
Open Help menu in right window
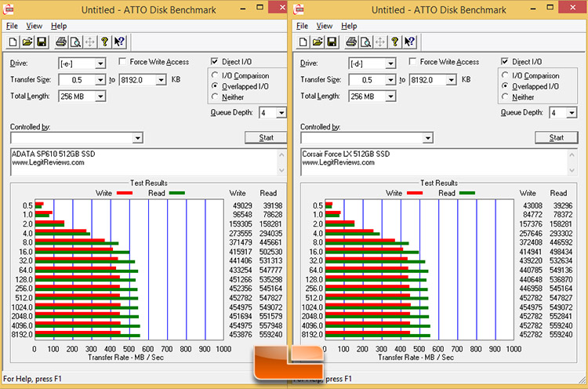349,26
